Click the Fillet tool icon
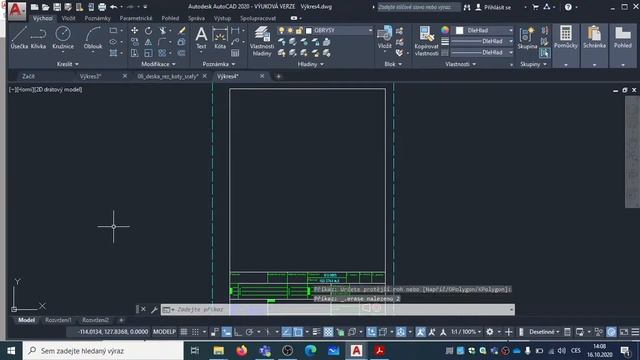Screen dimensions: 640x360 pyautogui.click(x=162, y=42)
